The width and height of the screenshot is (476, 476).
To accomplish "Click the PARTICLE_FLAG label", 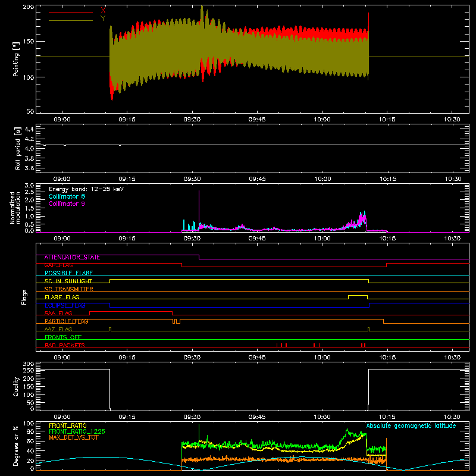I will point(67,321).
